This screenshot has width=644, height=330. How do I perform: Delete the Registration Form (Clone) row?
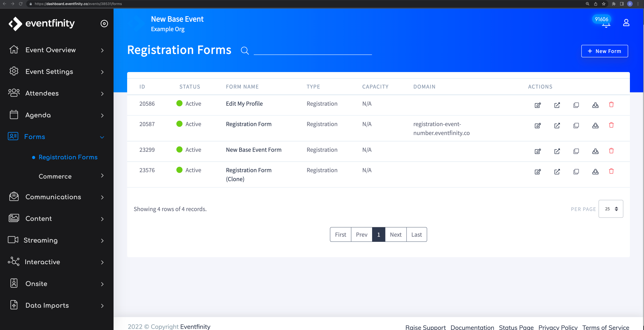click(x=611, y=171)
